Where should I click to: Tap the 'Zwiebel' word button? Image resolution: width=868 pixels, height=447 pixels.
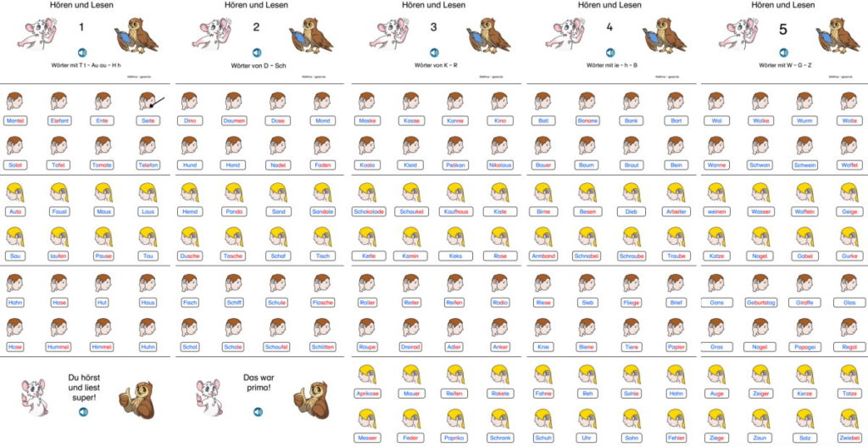point(849,437)
